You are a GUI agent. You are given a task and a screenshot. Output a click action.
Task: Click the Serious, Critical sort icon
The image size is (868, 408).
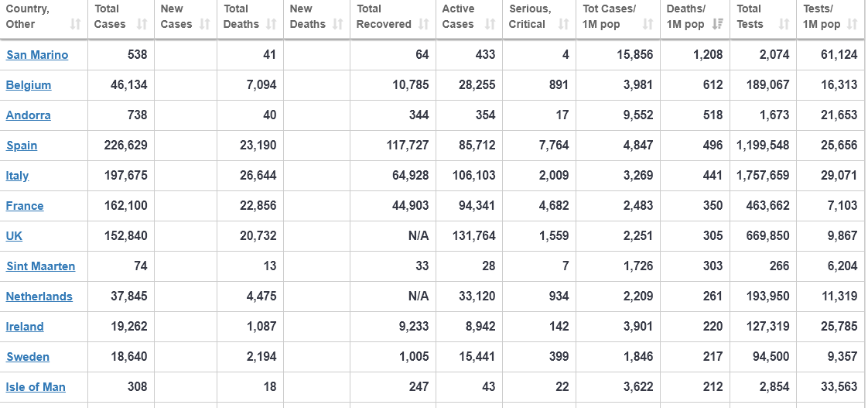[x=563, y=25]
